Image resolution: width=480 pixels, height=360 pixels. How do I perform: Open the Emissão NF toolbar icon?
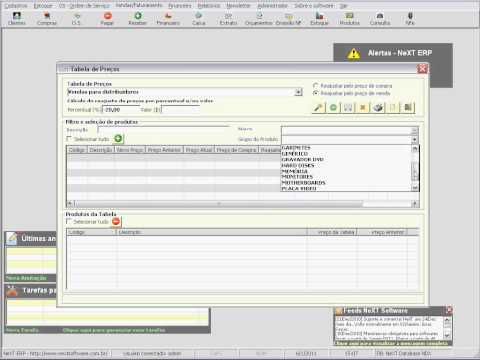click(x=289, y=19)
